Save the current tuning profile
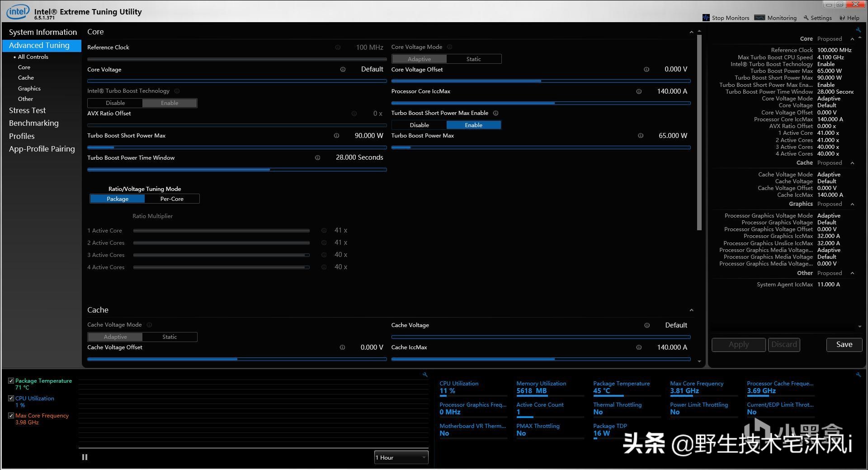Screen dimensions: 868x470 tap(844, 345)
